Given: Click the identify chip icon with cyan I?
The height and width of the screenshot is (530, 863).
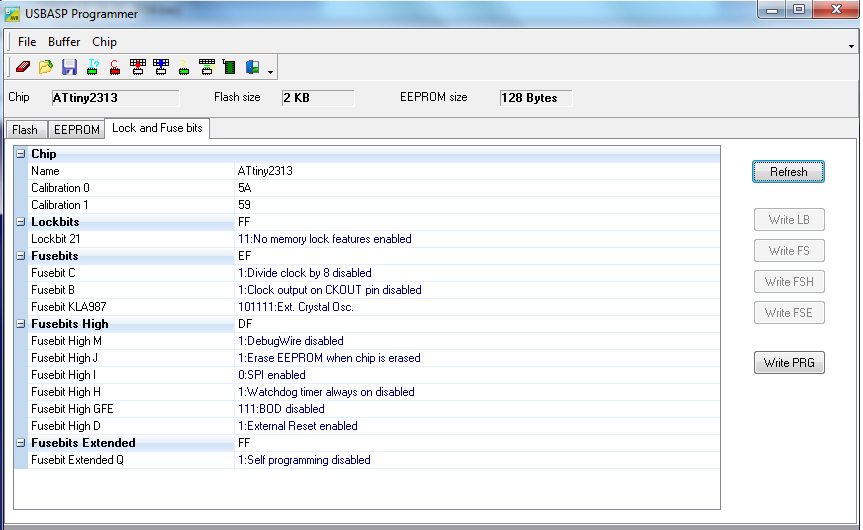Looking at the screenshot, I should (92, 67).
